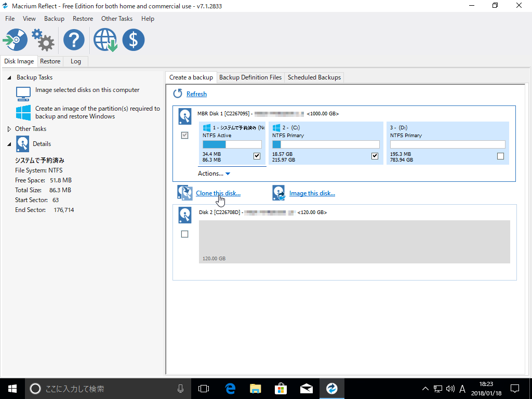Switch to the Restore tab below toolbar

(x=50, y=61)
